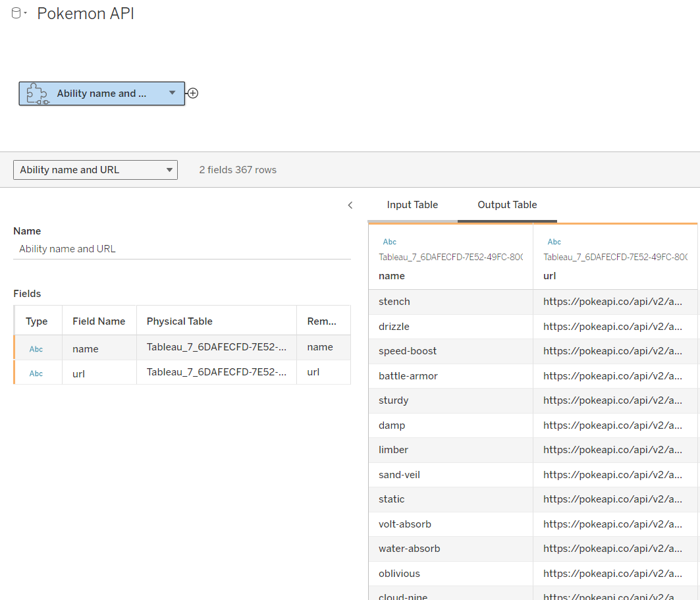Open the Ability name and URL combo box
This screenshot has height=600, width=700.
(x=95, y=170)
